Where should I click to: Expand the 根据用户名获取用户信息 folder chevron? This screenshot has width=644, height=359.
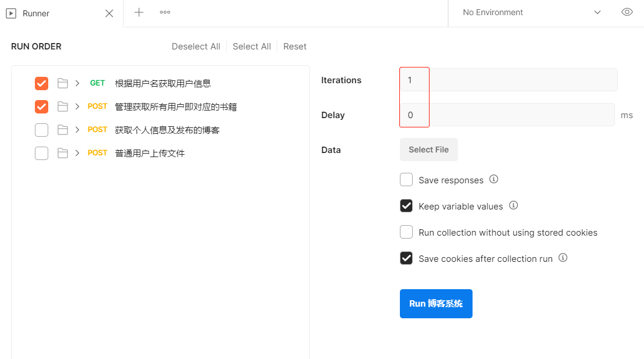pyautogui.click(x=77, y=83)
